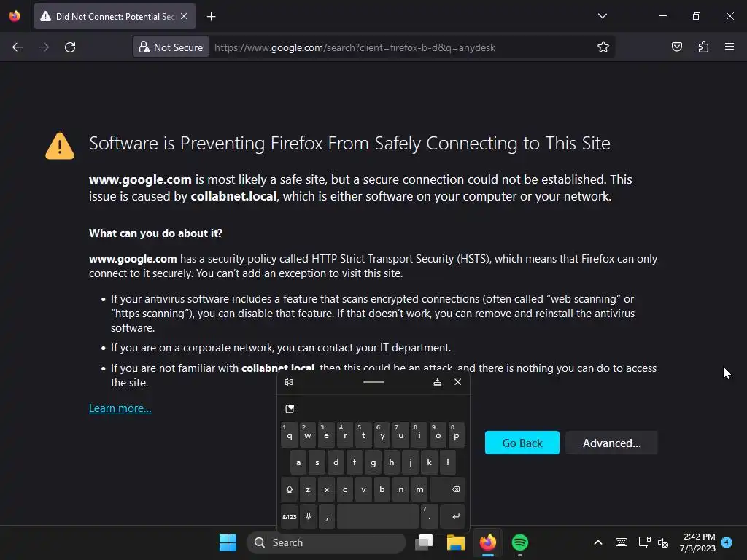Open File Explorer from taskbar

[x=456, y=542]
